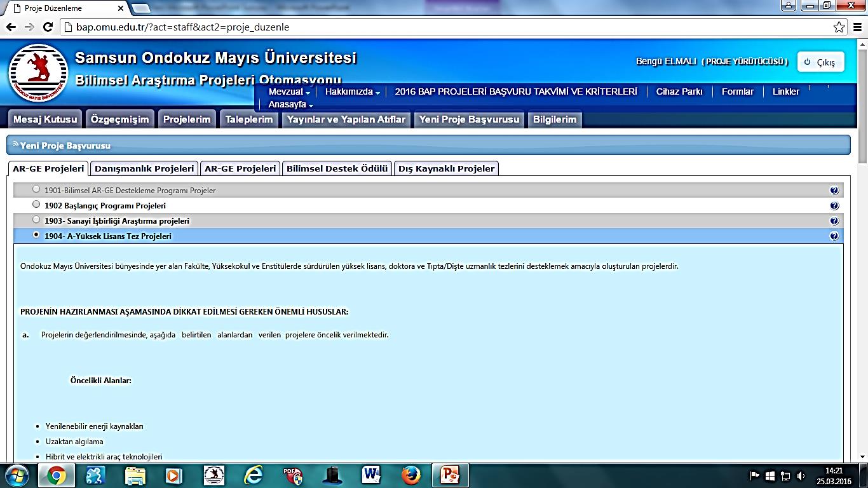Switch to Bilimsel Destek Ödülü tab
The height and width of the screenshot is (488, 868).
click(x=337, y=168)
